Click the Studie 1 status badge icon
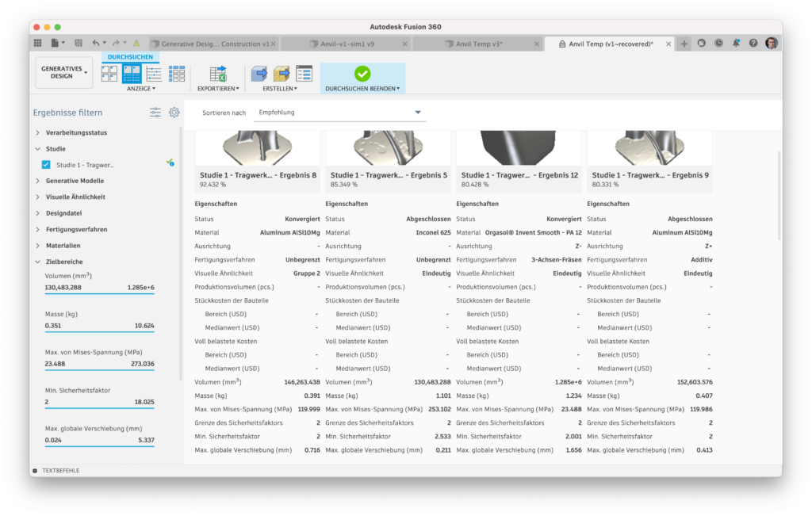The height and width of the screenshot is (516, 812). (x=170, y=163)
